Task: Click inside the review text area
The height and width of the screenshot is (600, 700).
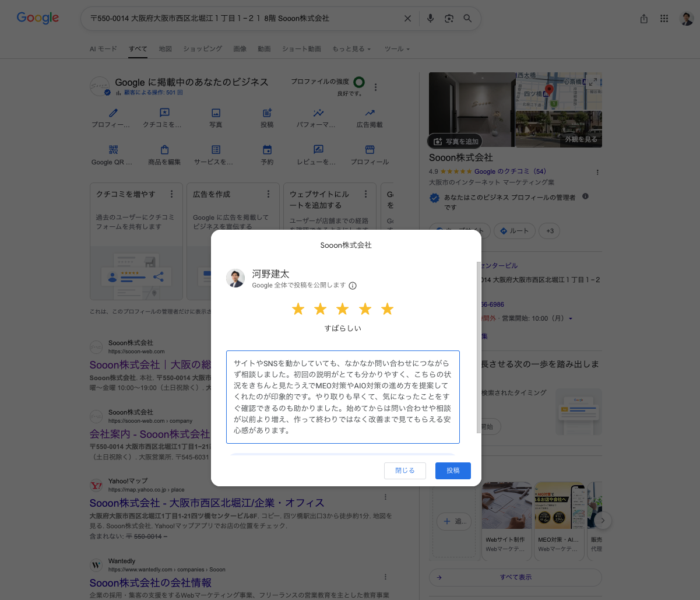Action: pyautogui.click(x=343, y=397)
